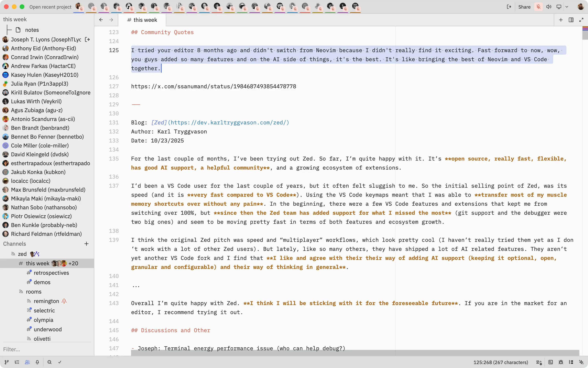Open the terminal panel icon

550,362
